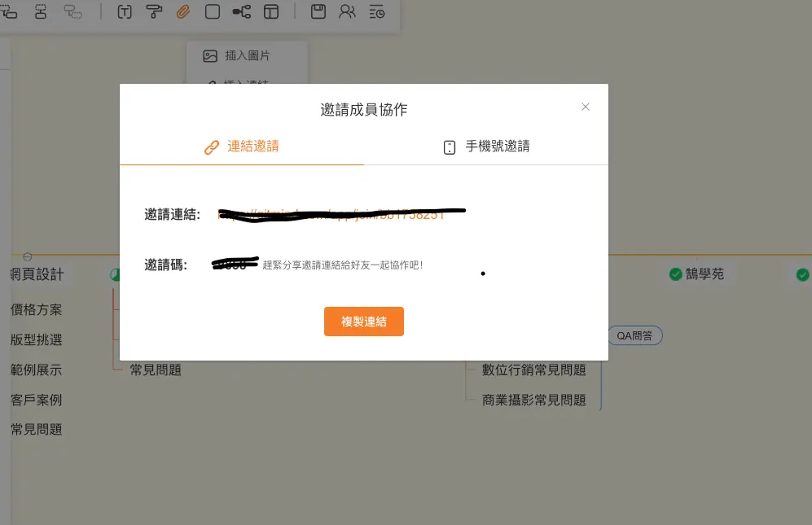
Task: Select the 範例展示 node
Action: click(x=37, y=370)
